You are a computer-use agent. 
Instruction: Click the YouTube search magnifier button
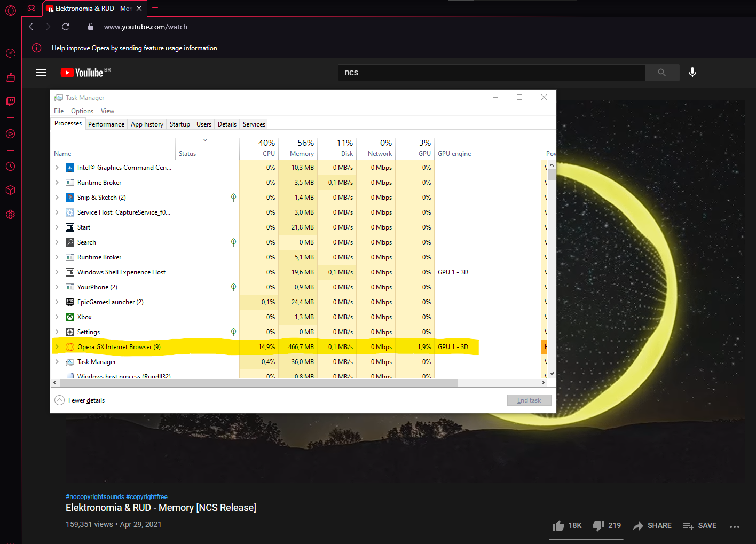coord(662,73)
